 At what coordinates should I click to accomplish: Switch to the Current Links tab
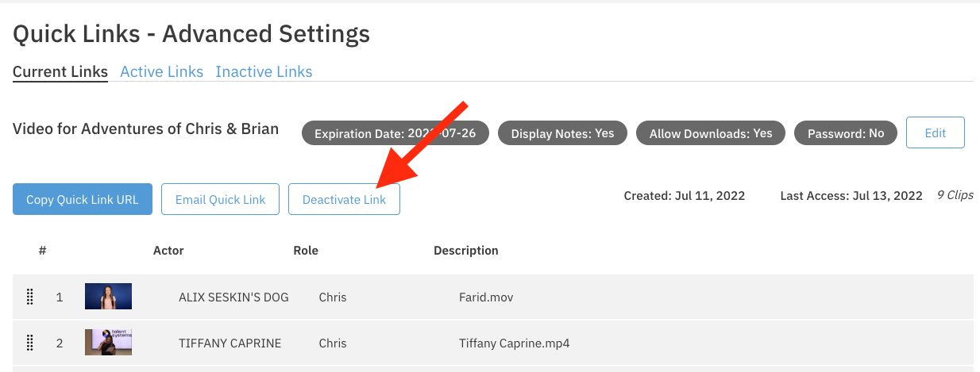pos(60,72)
